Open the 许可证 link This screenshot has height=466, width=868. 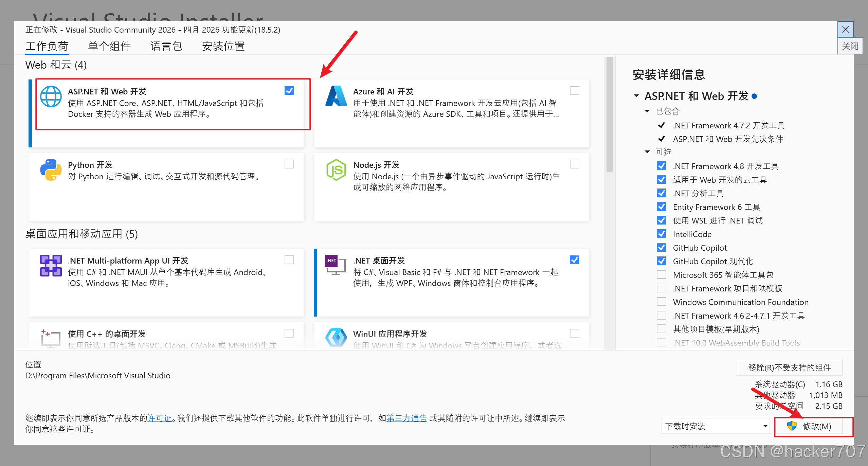pos(160,418)
